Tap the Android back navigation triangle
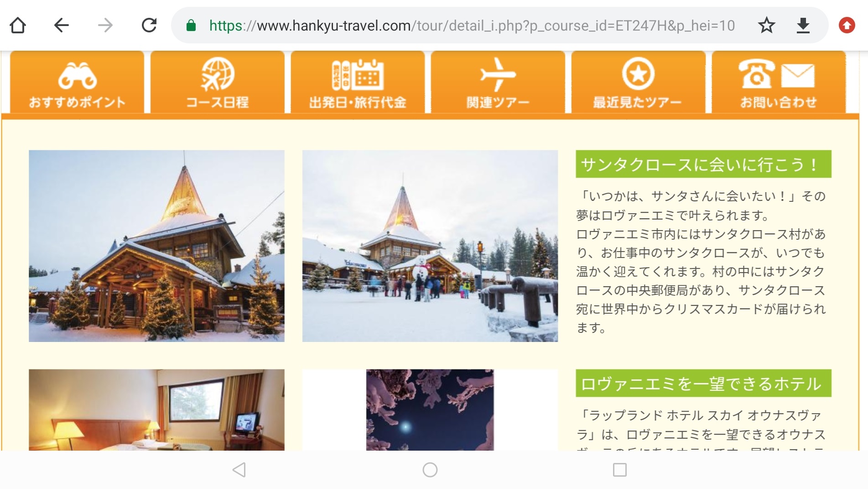 (x=239, y=470)
